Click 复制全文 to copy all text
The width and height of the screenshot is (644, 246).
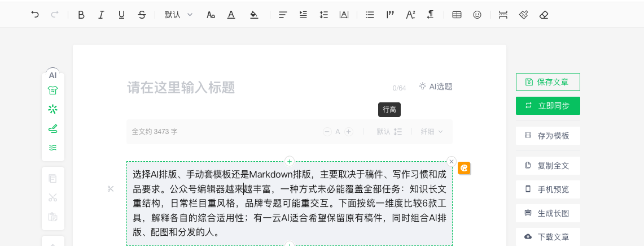click(548, 166)
